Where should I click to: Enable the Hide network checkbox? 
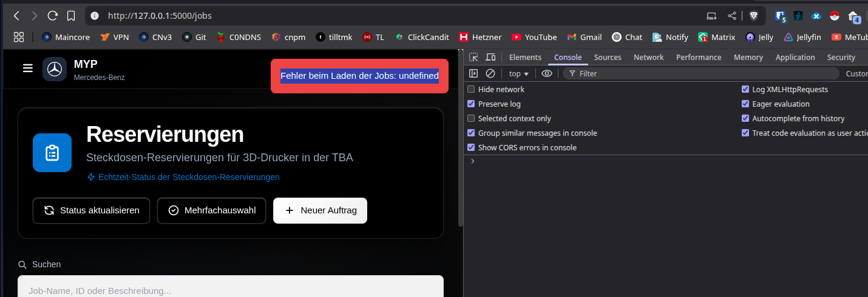pyautogui.click(x=471, y=89)
